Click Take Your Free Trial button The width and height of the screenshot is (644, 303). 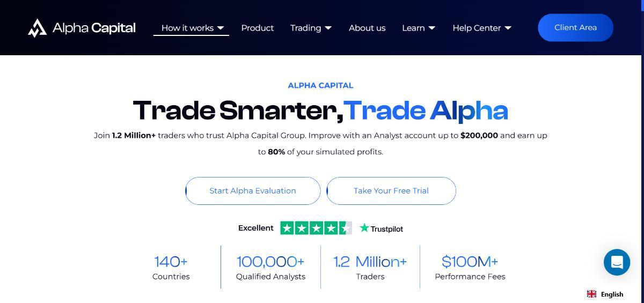pyautogui.click(x=391, y=191)
